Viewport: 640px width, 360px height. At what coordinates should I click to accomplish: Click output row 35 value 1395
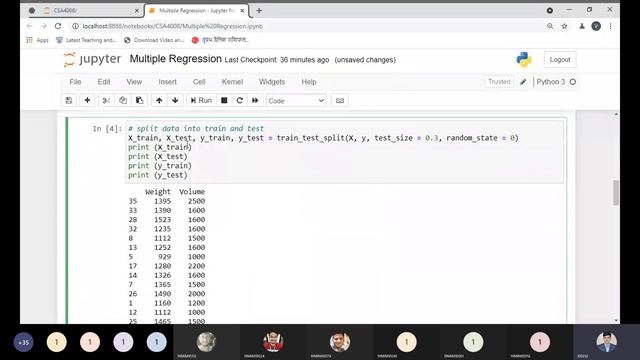[162, 201]
